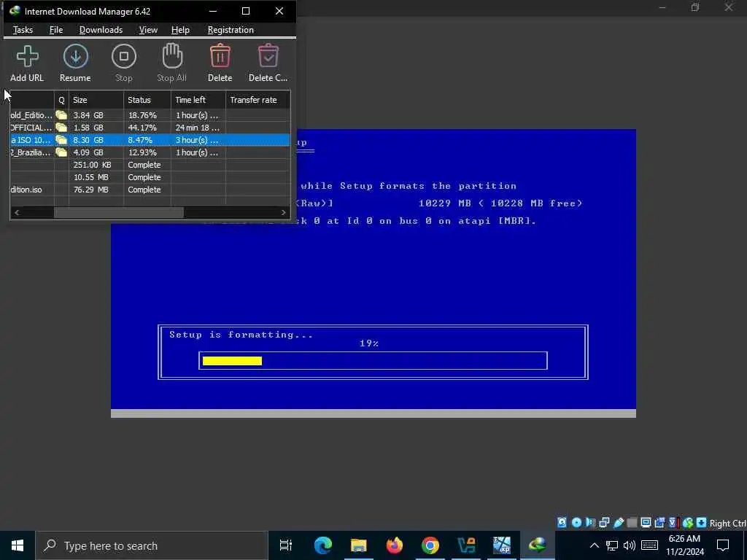This screenshot has height=560, width=747.
Task: Click the Add URL plus icon
Action: pyautogui.click(x=27, y=56)
